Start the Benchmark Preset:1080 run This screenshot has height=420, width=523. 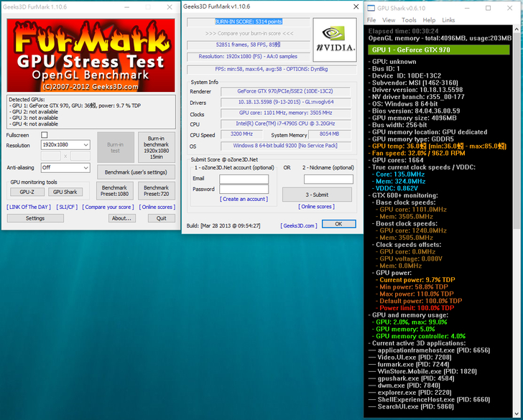pyautogui.click(x=116, y=191)
